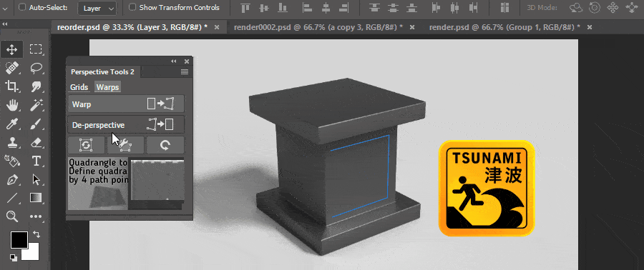Click the rotate arrow button
Screen dimensions: 644x270
click(165, 145)
